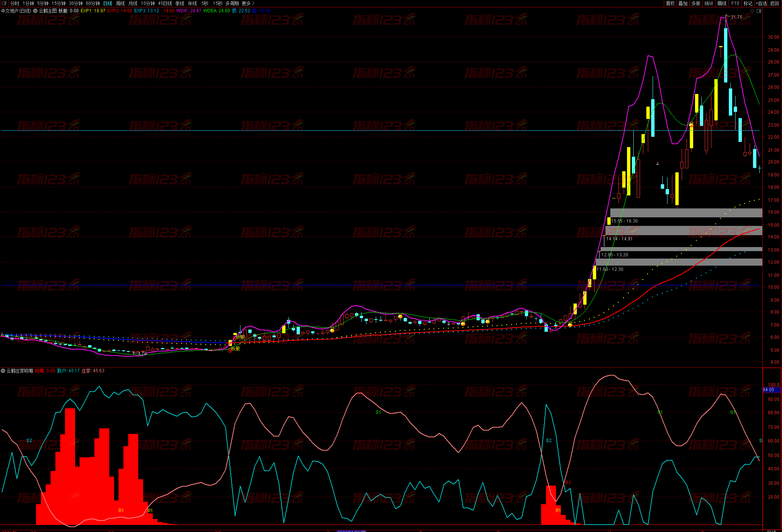The height and width of the screenshot is (532, 782).
Task: Click the 94.05 value tag on indicator axis
Action: coord(772,390)
